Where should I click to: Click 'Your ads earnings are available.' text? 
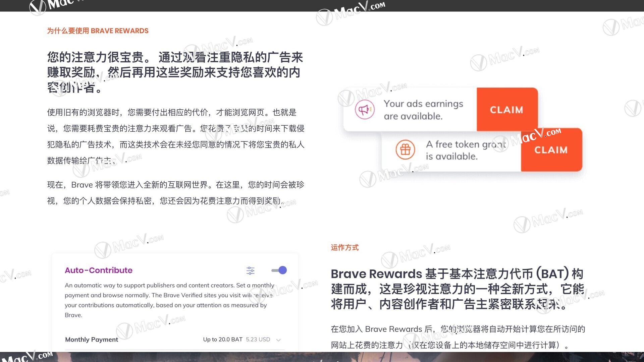click(x=423, y=110)
